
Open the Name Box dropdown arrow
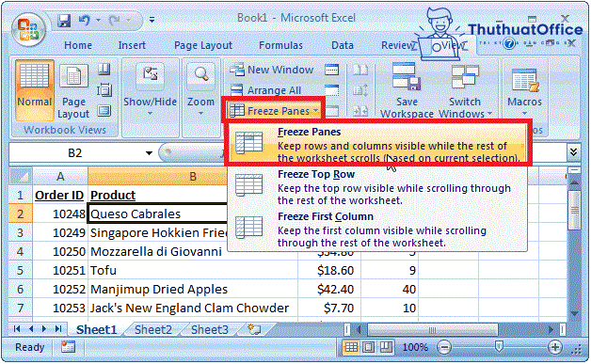[149, 153]
